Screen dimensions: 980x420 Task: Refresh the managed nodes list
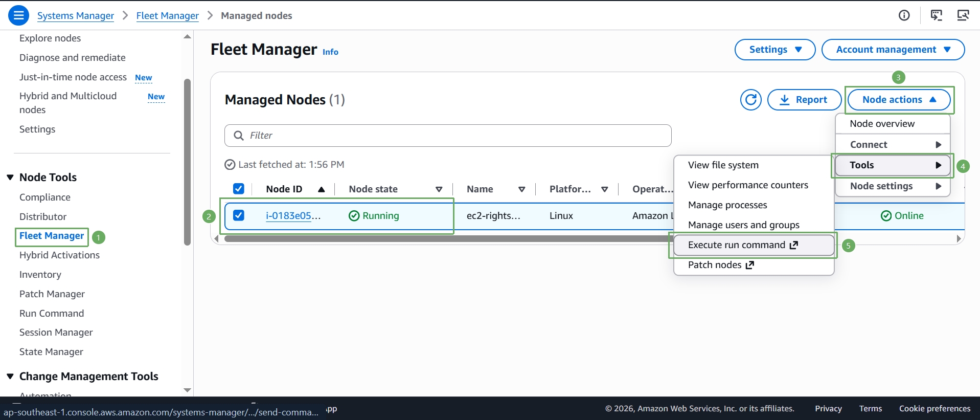point(750,100)
